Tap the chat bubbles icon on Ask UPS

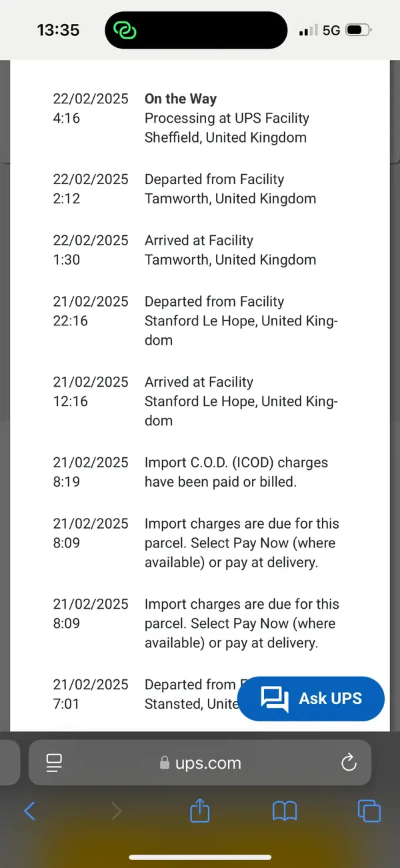[x=275, y=699]
